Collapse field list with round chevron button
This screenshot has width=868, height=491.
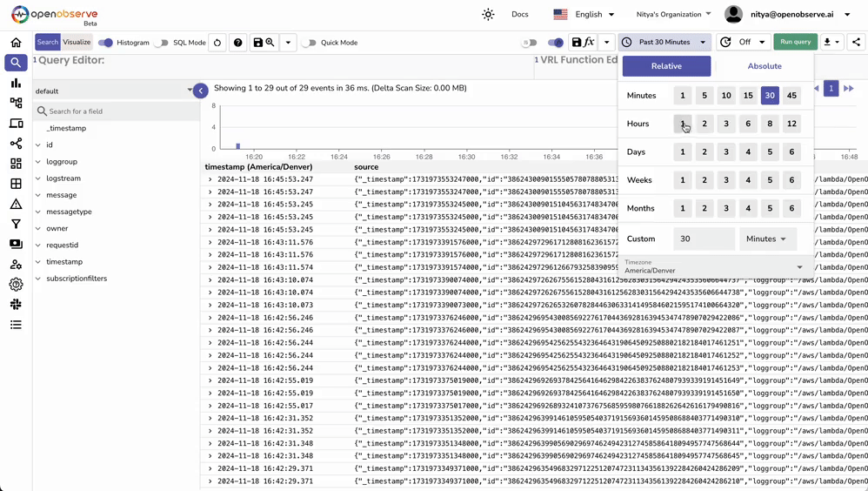pos(200,91)
